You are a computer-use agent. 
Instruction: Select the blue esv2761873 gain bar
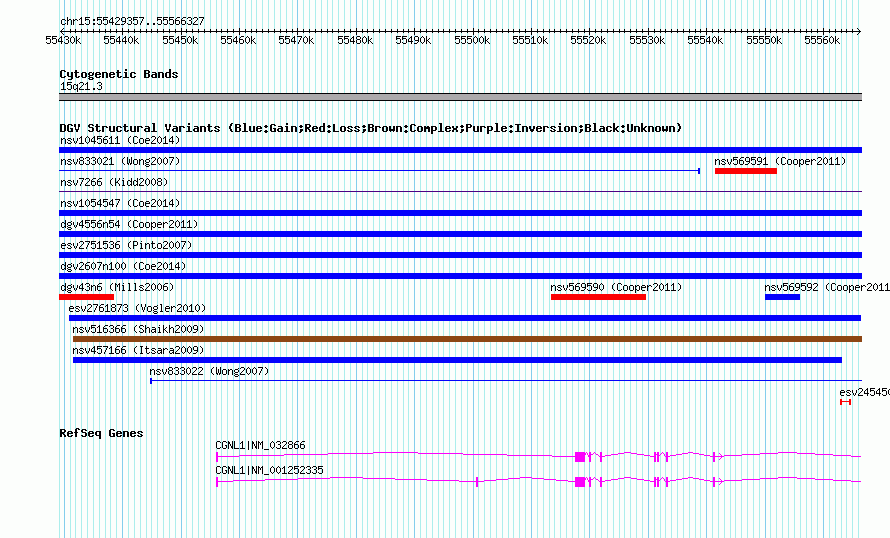465,318
